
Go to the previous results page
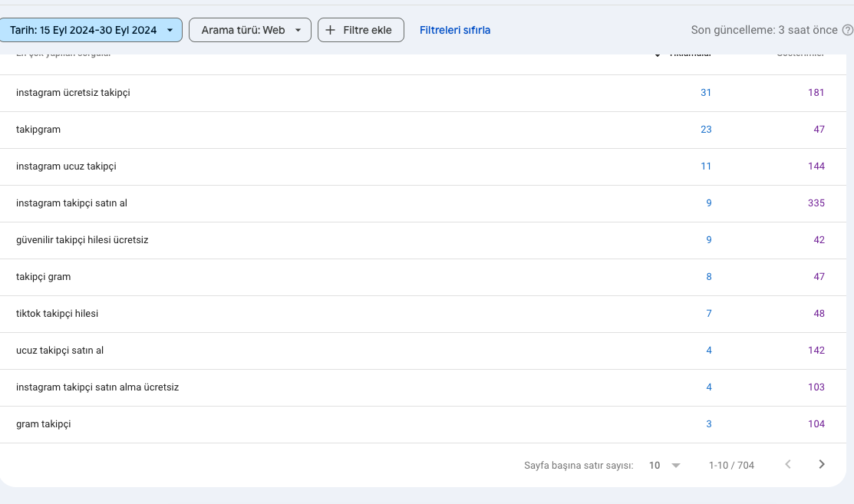coord(787,464)
